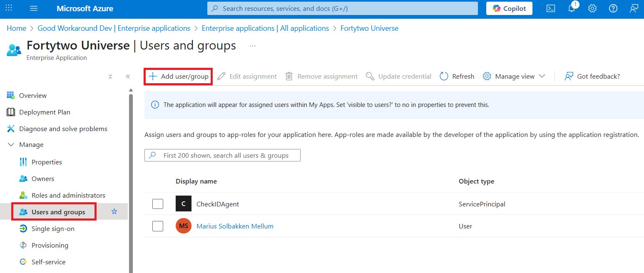Click the top-bar feedback person icon
The image size is (644, 273).
[x=634, y=8]
